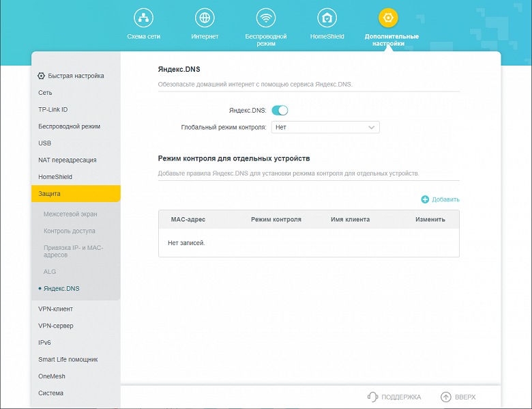
Task: Click the HomeShield house icon
Action: [x=327, y=18]
